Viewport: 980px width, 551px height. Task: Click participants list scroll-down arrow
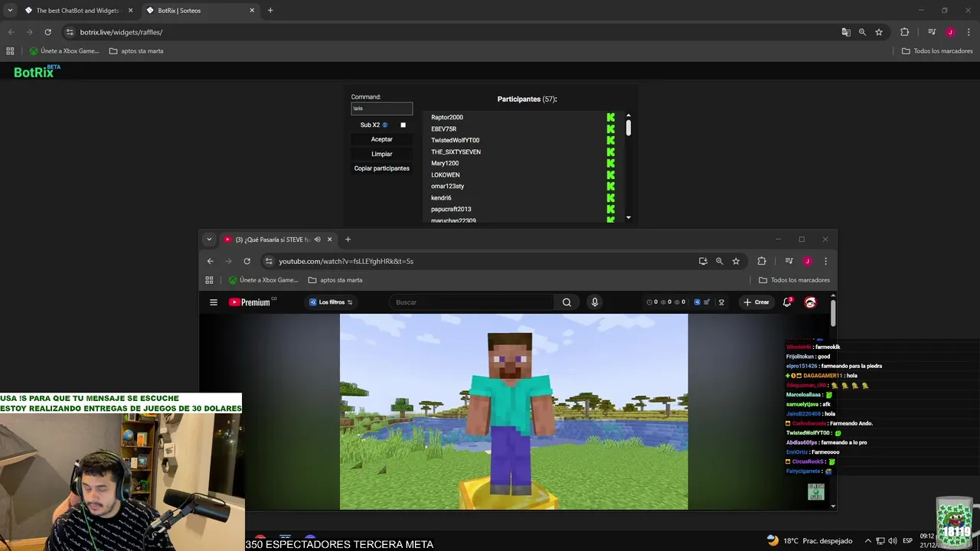[628, 217]
